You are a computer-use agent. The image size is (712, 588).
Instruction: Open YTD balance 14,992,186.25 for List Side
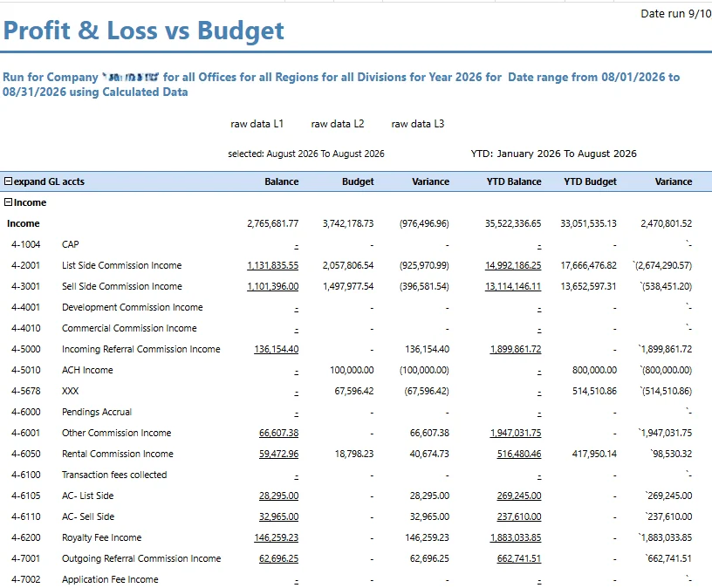click(513, 265)
